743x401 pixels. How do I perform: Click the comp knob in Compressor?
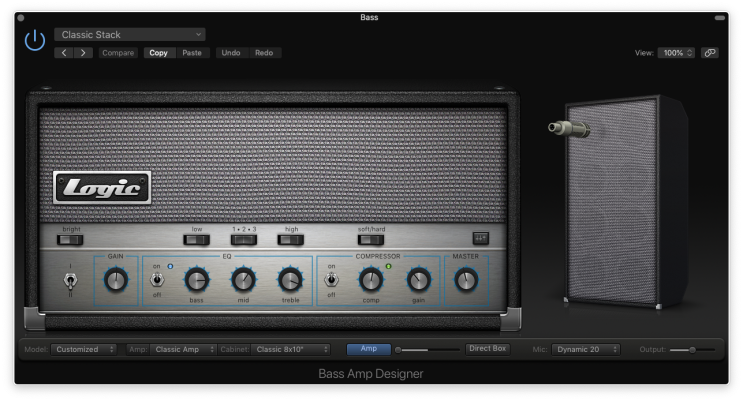[369, 281]
